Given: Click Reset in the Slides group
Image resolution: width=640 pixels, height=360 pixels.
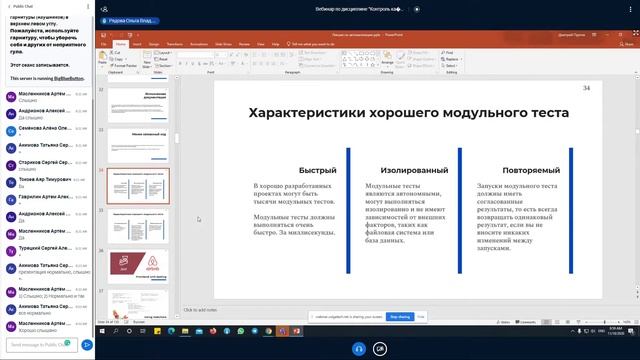Looking at the screenshot, I should (x=162, y=59).
